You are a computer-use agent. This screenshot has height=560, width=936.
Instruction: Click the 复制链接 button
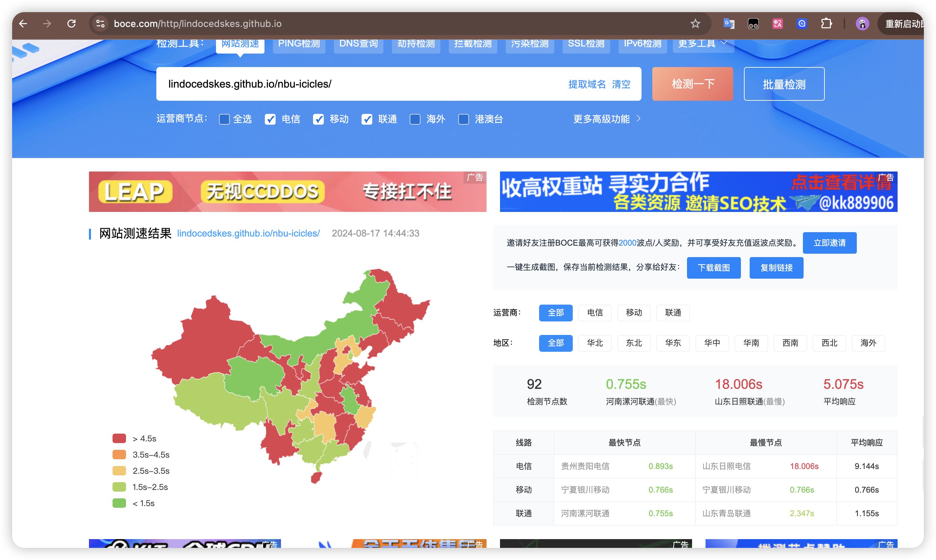(776, 268)
